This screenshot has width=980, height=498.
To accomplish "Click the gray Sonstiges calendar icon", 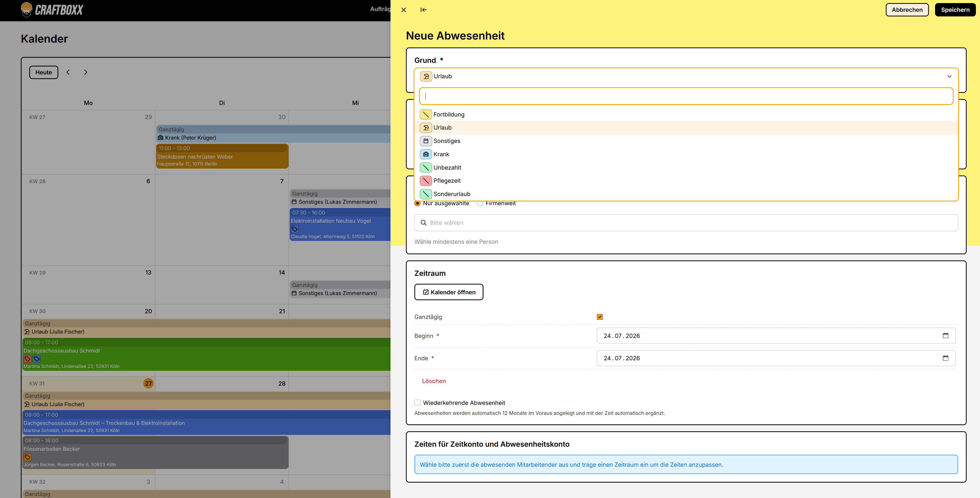I will pyautogui.click(x=426, y=141).
